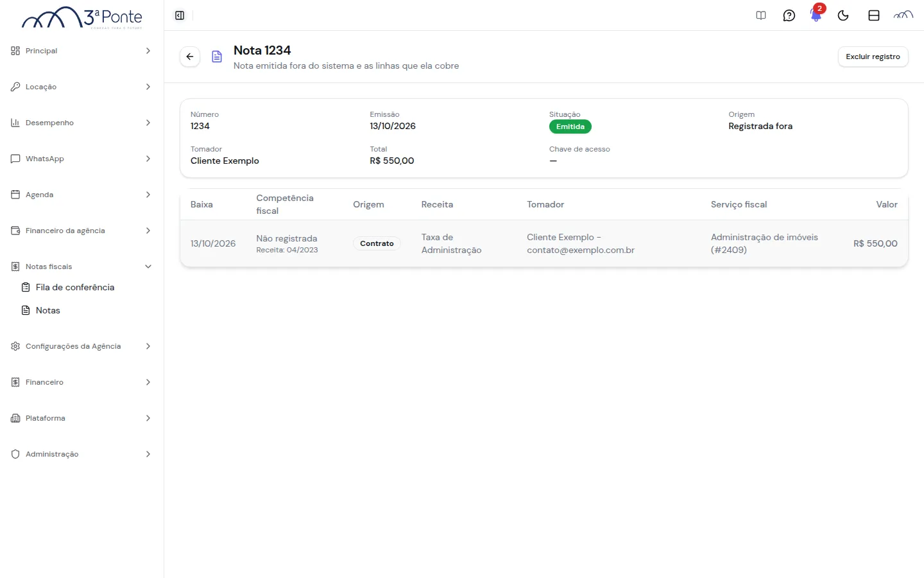Screen dimensions: 924x578
Task: Go back with the arrow button
Action: coord(190,57)
